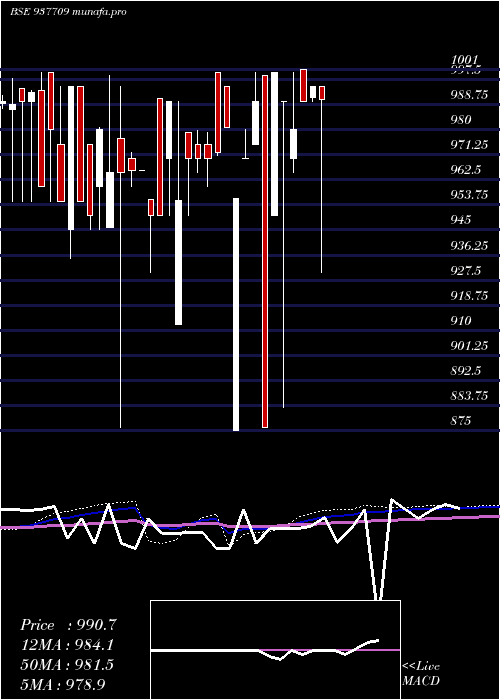Click the 962.5 price axis label
500x700 pixels.
coord(466,170)
